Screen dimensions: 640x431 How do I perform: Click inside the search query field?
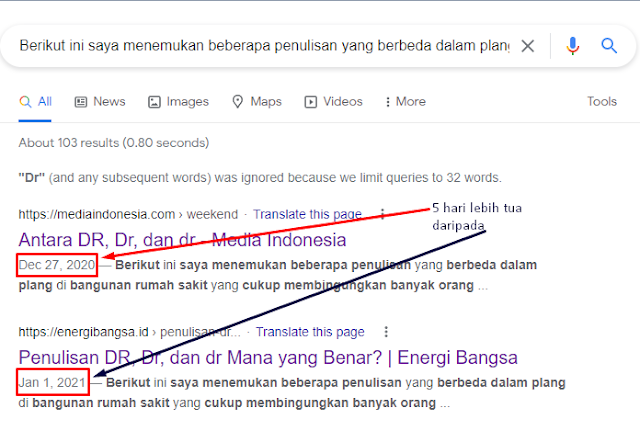point(264,46)
